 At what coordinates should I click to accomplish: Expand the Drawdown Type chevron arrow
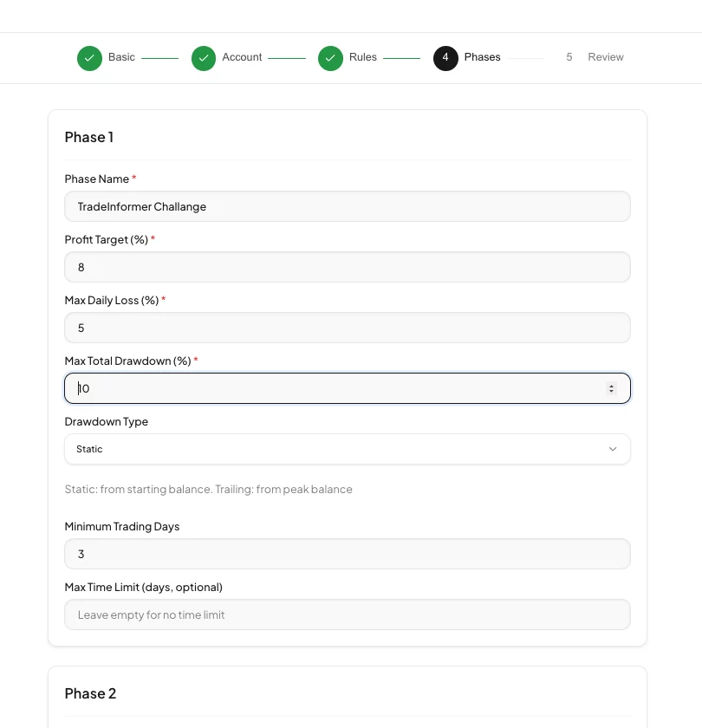[x=613, y=449]
